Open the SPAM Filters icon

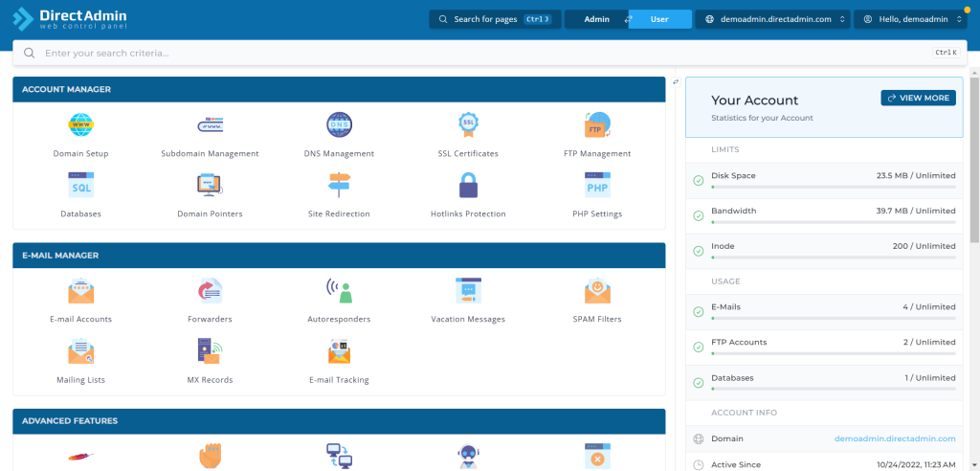click(597, 291)
